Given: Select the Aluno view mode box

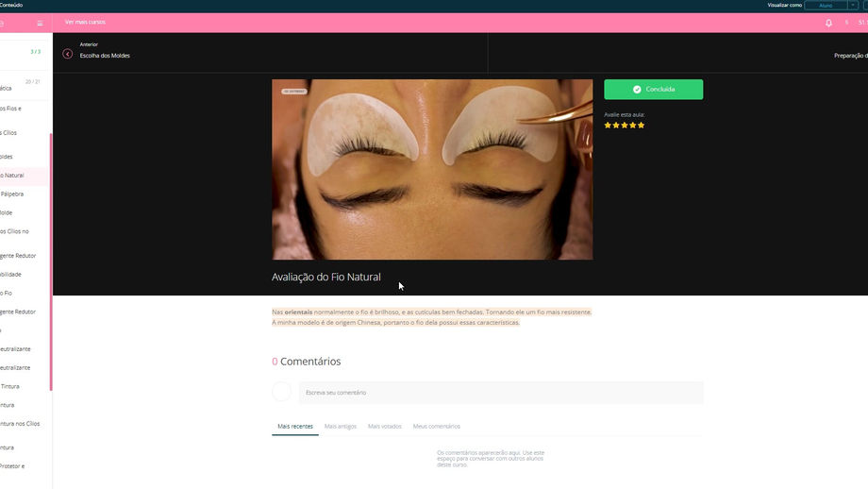Looking at the screenshot, I should click(826, 5).
